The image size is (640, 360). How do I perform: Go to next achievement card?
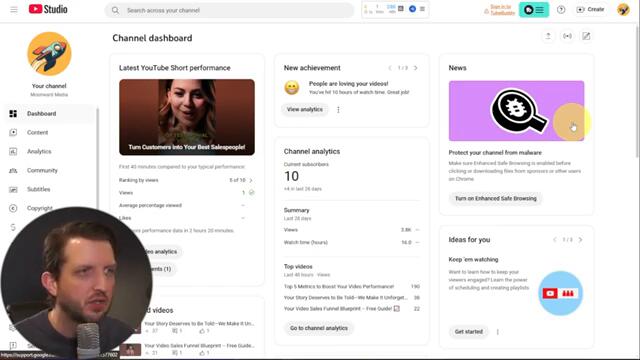(x=416, y=68)
